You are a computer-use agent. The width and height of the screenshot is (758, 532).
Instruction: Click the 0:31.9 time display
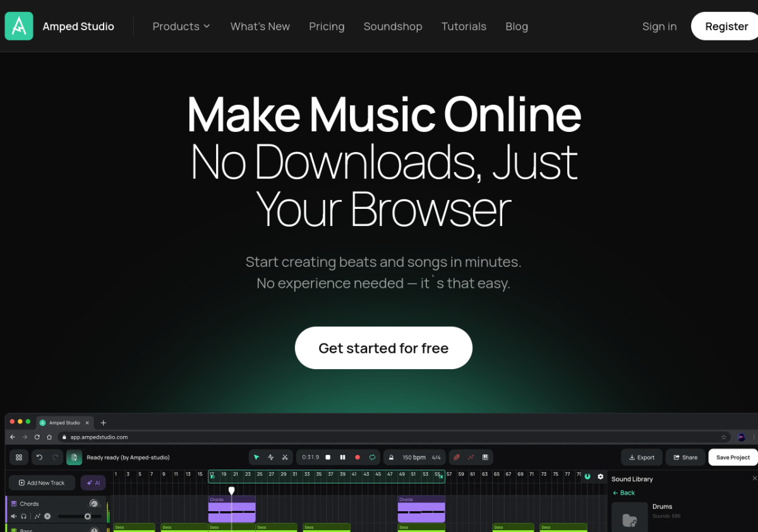click(x=311, y=458)
